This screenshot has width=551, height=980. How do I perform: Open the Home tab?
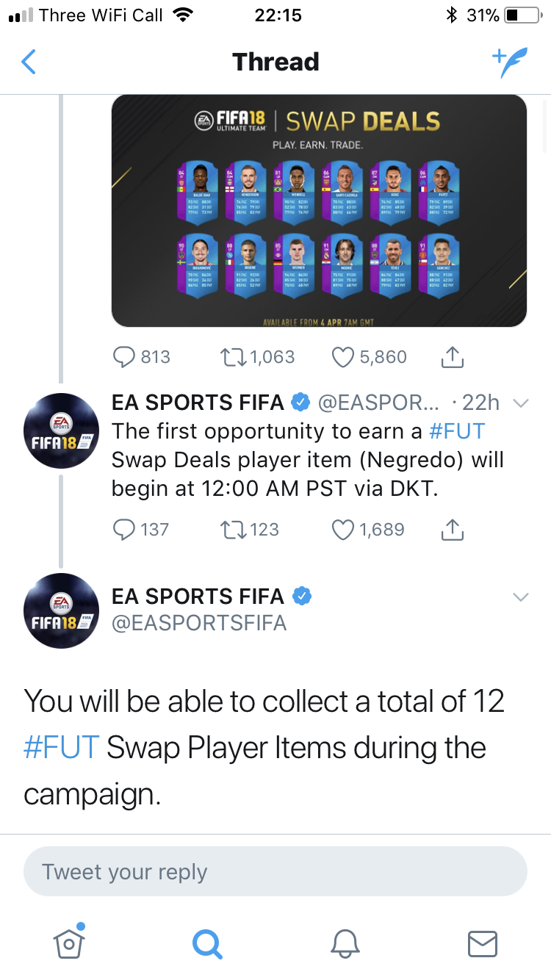(68, 943)
